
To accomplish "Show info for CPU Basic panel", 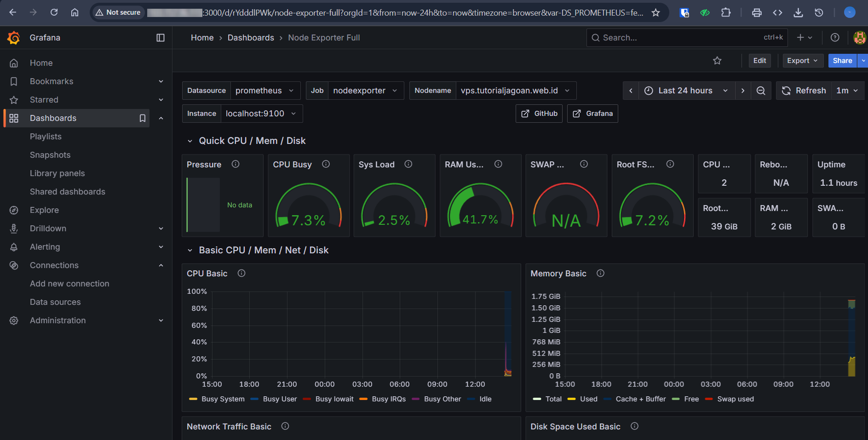I will point(241,273).
